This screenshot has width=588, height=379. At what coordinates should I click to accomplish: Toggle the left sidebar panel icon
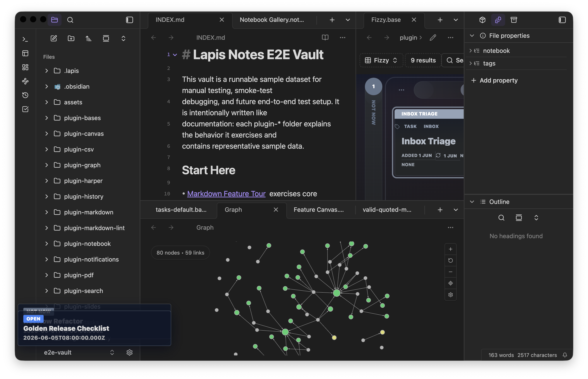point(130,20)
